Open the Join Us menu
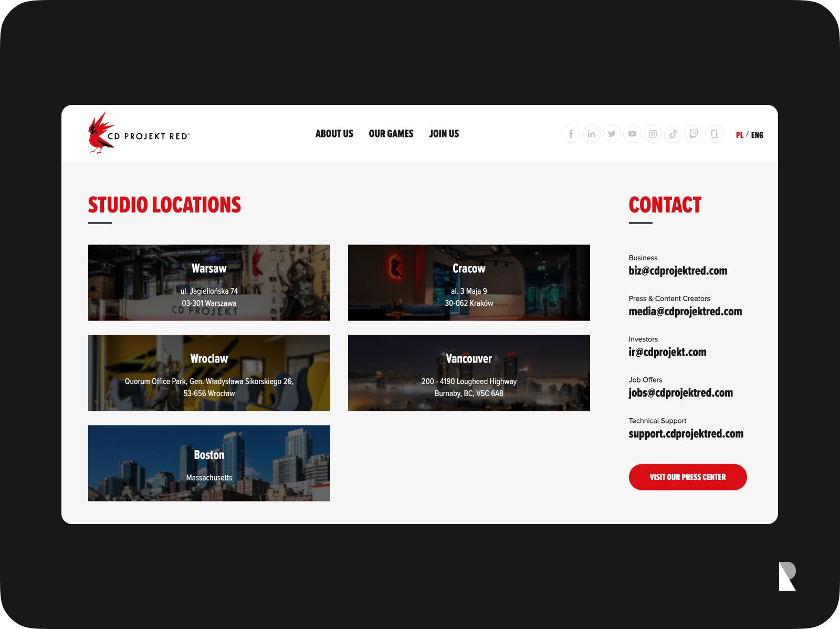This screenshot has width=840, height=629. 444,134
